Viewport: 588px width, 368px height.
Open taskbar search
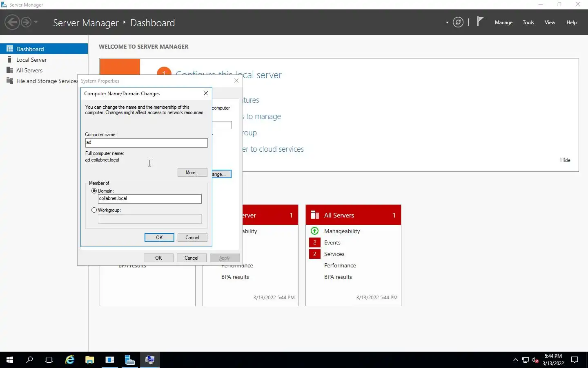point(29,360)
